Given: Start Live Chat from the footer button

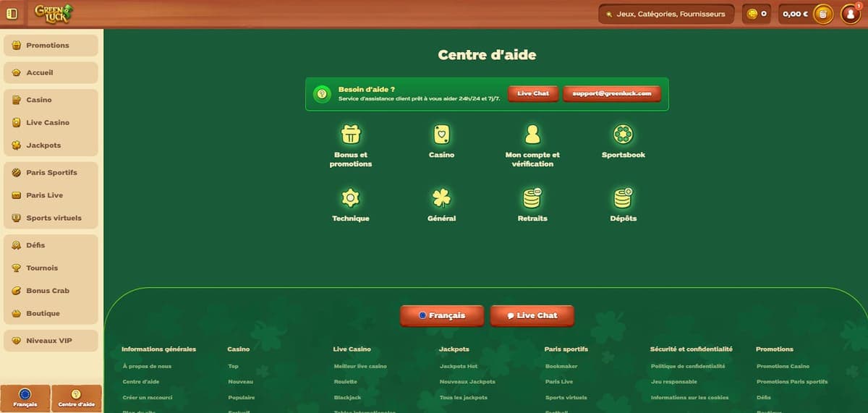Looking at the screenshot, I should point(532,315).
